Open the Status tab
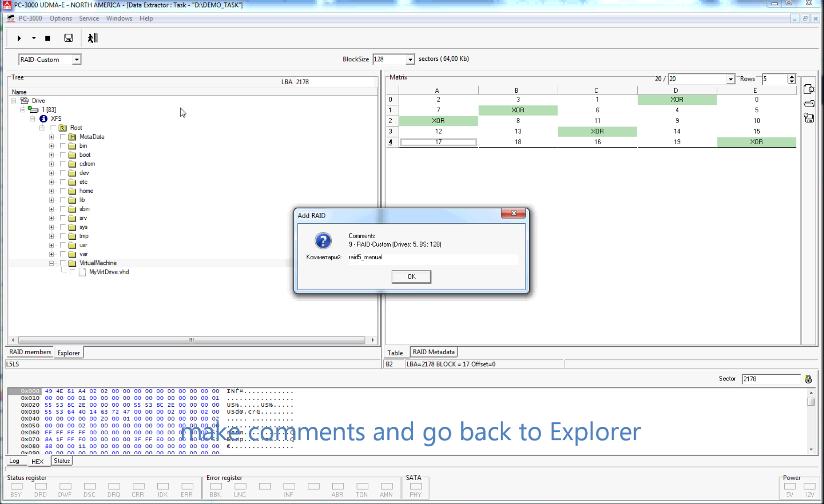Image resolution: width=824 pixels, height=504 pixels. 61,461
